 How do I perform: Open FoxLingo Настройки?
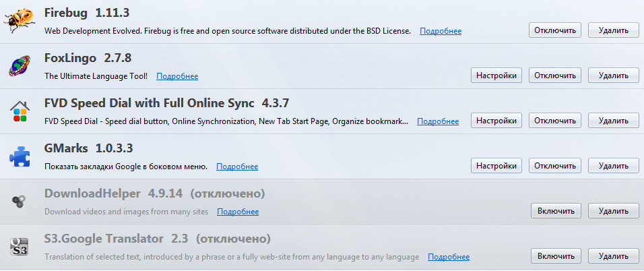click(496, 76)
